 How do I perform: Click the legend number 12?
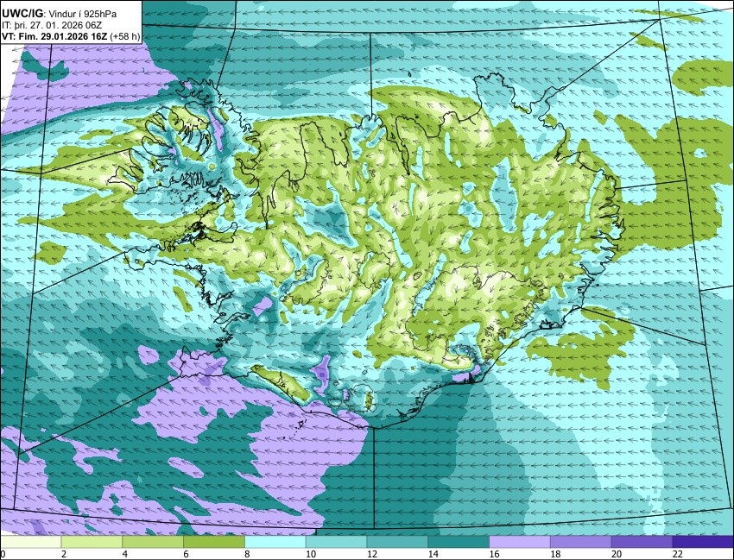pos(371,554)
